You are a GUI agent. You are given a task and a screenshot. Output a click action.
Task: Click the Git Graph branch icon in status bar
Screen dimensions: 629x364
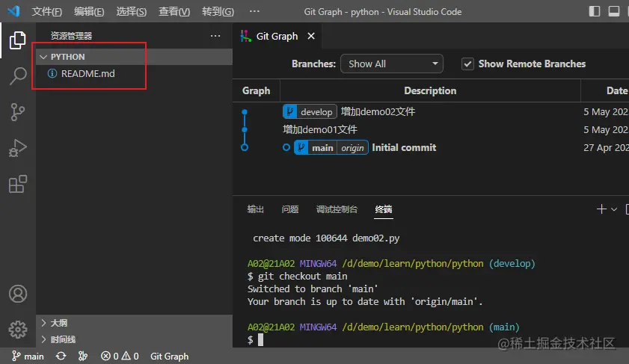83,356
